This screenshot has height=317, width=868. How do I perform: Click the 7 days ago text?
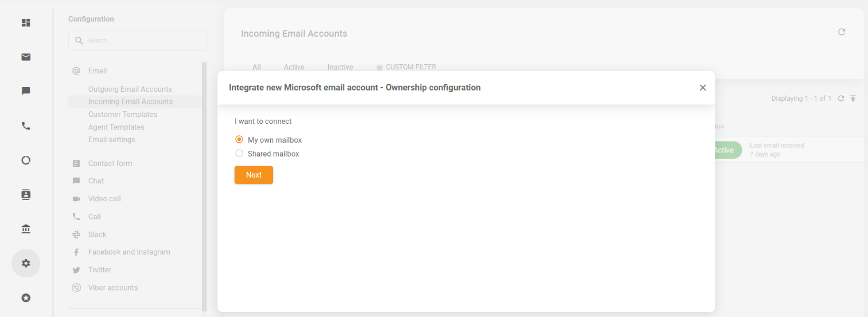(765, 155)
